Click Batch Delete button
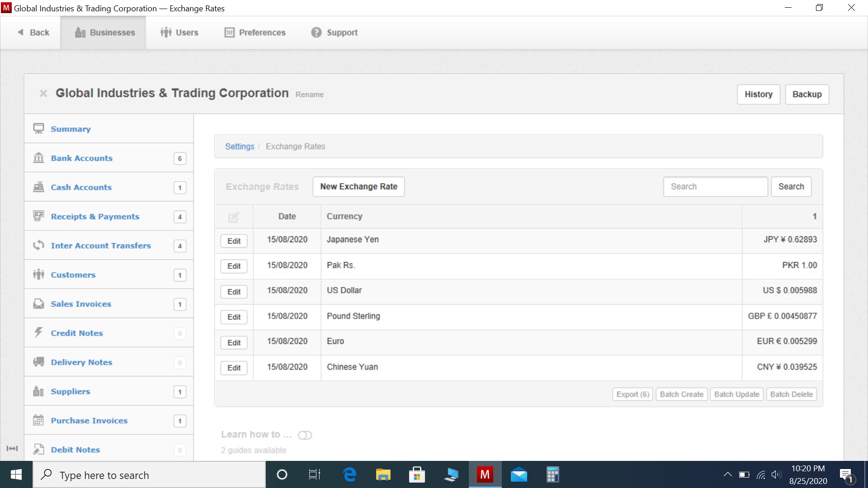Screen dimensions: 868x488 791,394
